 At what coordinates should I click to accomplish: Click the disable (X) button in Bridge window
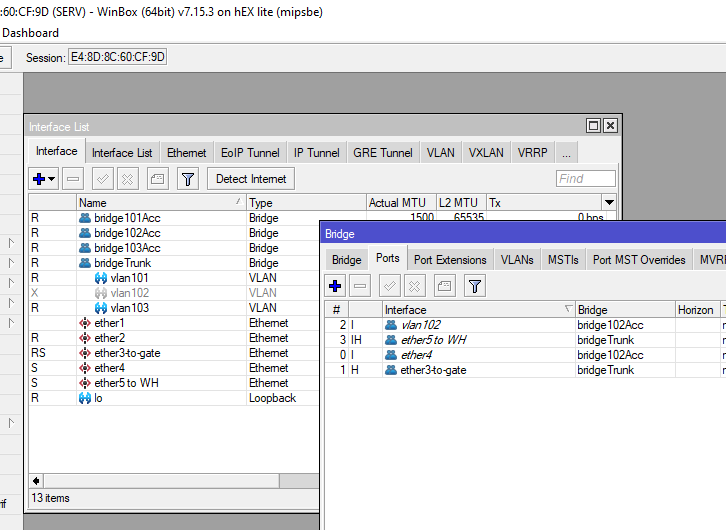click(414, 286)
